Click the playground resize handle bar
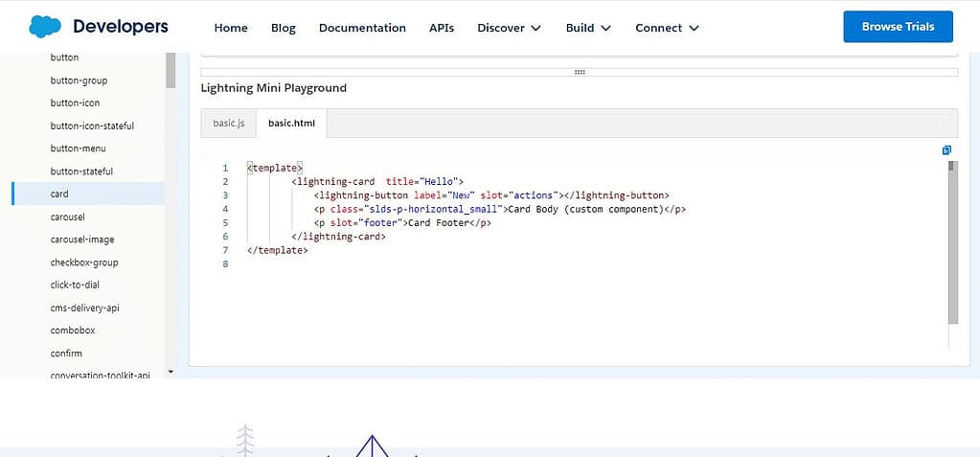The image size is (980, 457). (580, 73)
